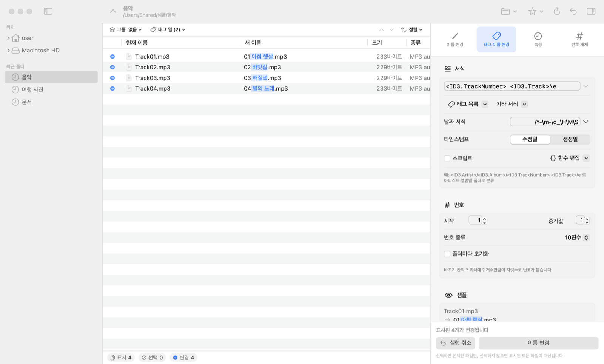
Task: Open the 기타 서식 dropdown
Action: (512, 104)
